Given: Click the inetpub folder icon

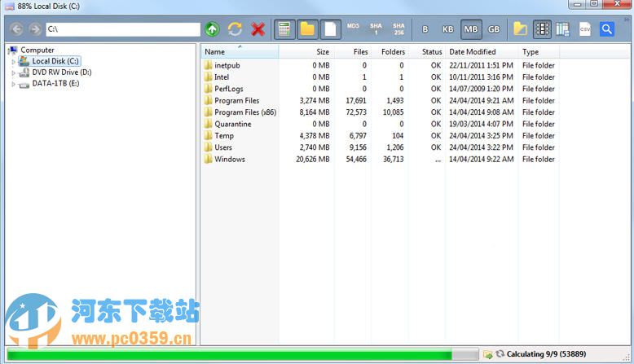Looking at the screenshot, I should coord(209,65).
